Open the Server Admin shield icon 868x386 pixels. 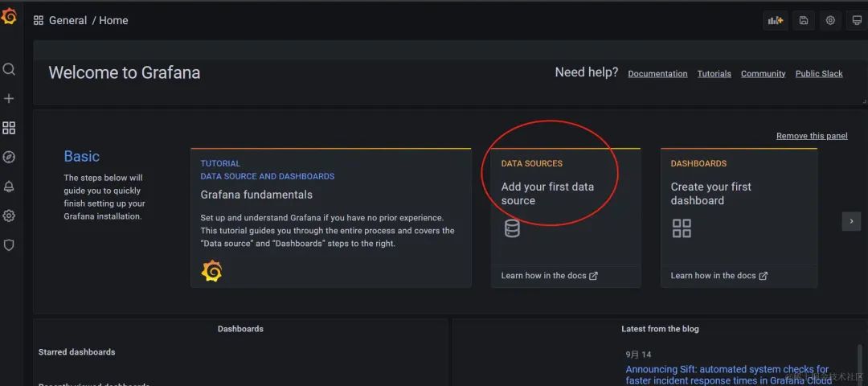pyautogui.click(x=9, y=244)
